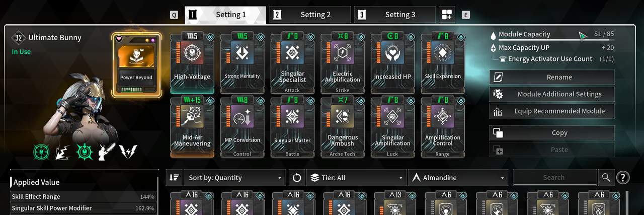Select the High-Voltage module card
Screen dimensions: 644x215
point(192,63)
